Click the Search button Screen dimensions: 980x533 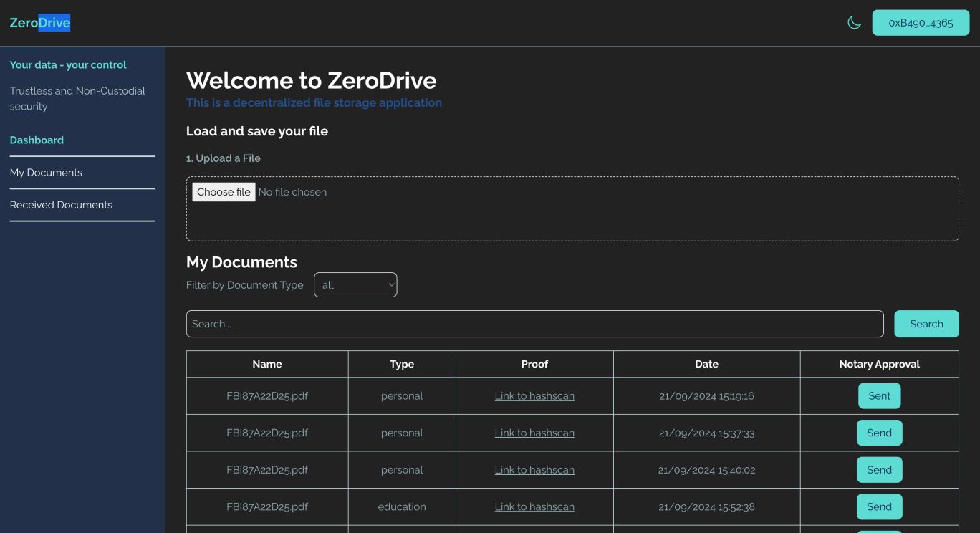[x=926, y=324]
